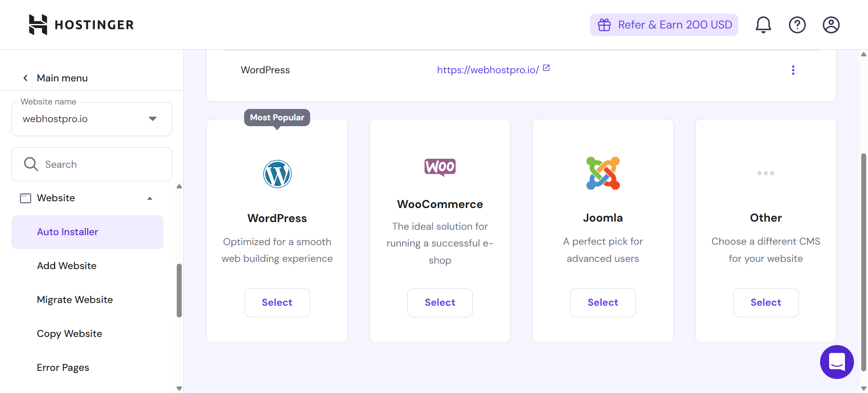Click the WordPress card title
The height and width of the screenshot is (393, 868).
(277, 218)
